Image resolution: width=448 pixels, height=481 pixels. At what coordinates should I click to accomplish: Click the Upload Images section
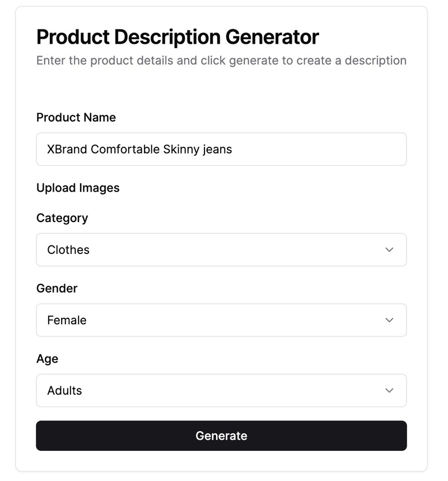78,188
